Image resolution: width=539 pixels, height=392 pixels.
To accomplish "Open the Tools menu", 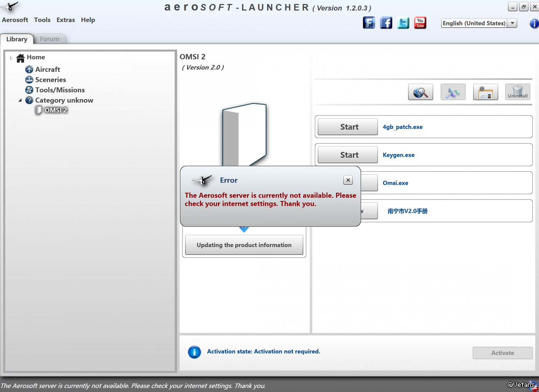I will pyautogui.click(x=42, y=20).
